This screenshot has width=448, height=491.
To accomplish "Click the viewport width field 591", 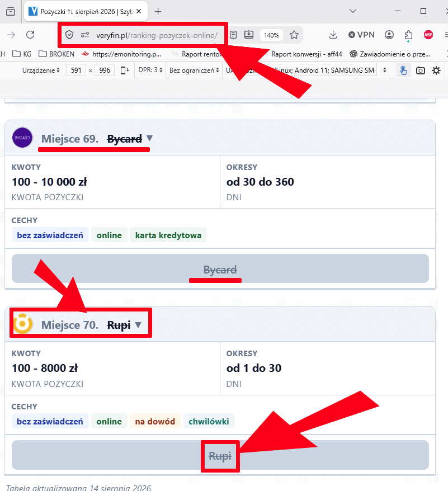I will pos(76,70).
